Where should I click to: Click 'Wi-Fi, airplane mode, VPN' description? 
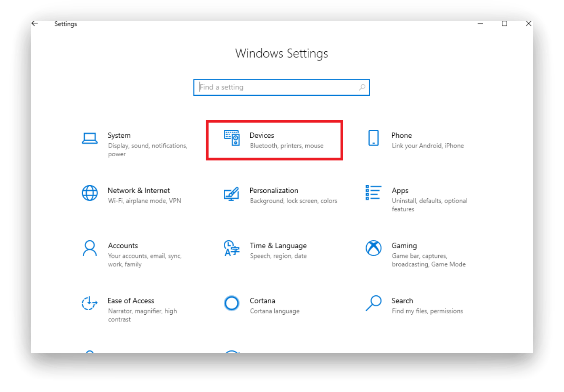[x=145, y=201]
